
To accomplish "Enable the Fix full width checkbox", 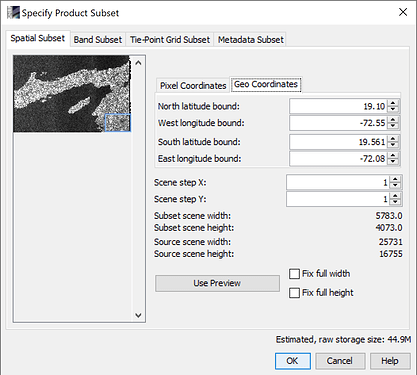I will (294, 274).
